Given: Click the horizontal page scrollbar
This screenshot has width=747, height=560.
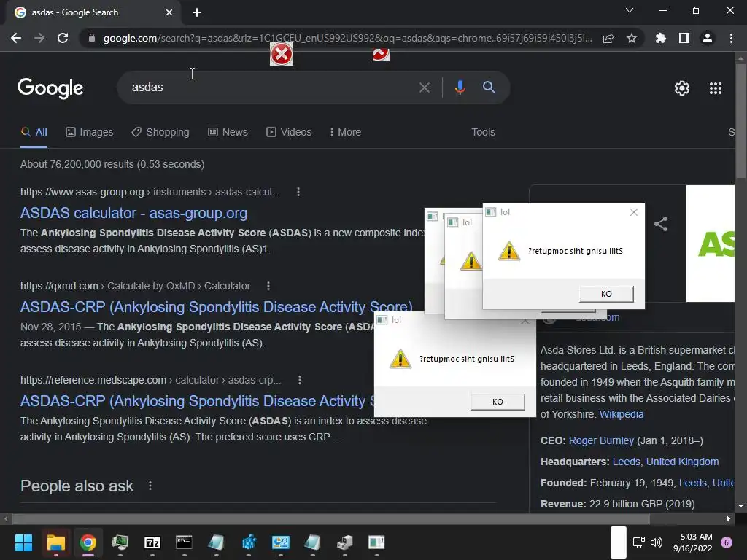Looking at the screenshot, I should [x=330, y=518].
